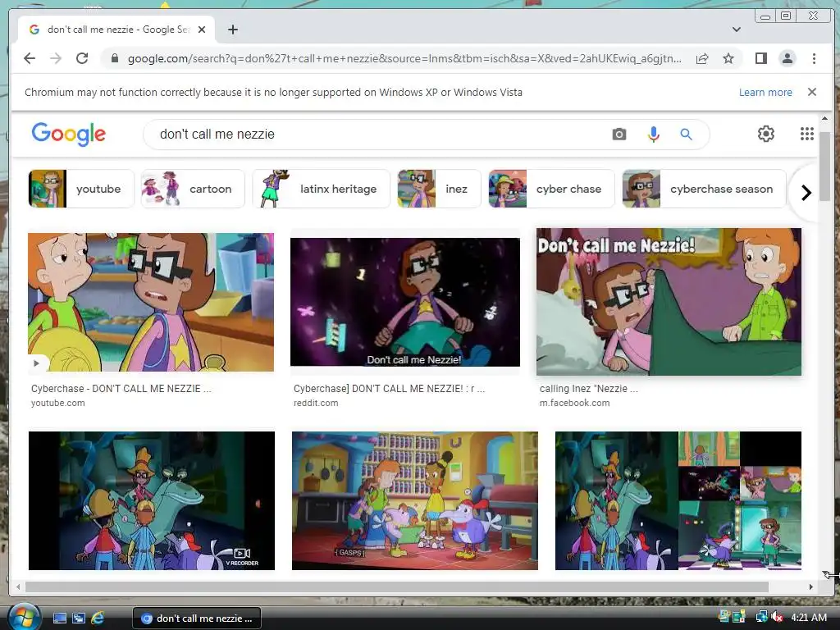Filter images by the inez chip
The width and height of the screenshot is (840, 630).
point(439,189)
